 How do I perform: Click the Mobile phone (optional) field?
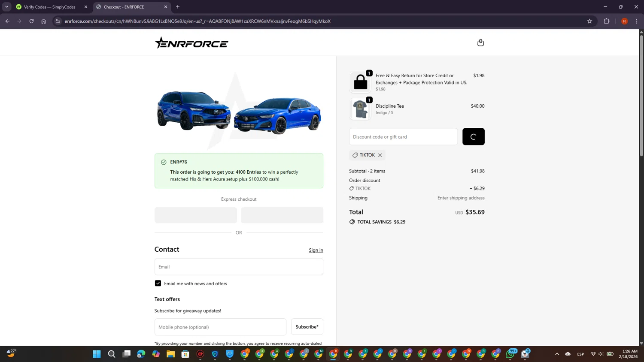pyautogui.click(x=220, y=327)
